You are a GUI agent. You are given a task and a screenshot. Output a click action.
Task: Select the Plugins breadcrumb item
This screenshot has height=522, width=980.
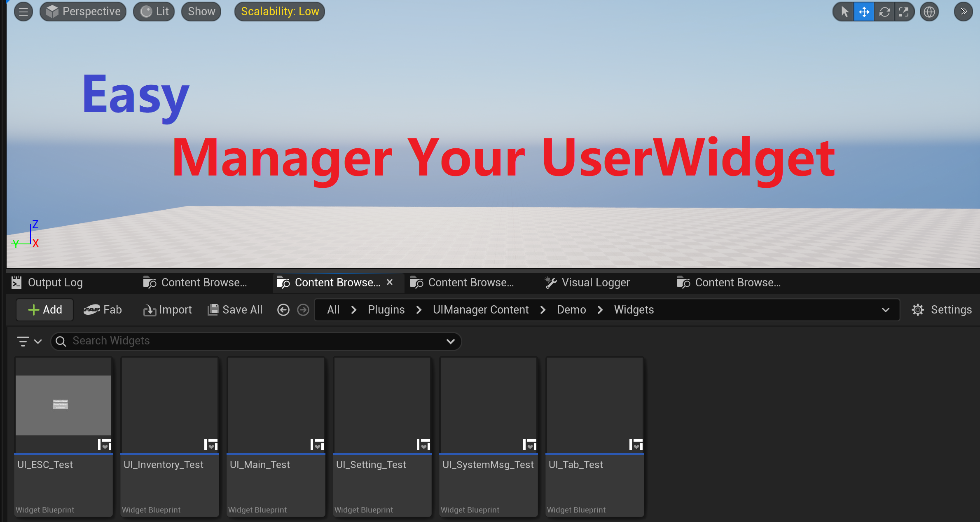click(x=386, y=310)
